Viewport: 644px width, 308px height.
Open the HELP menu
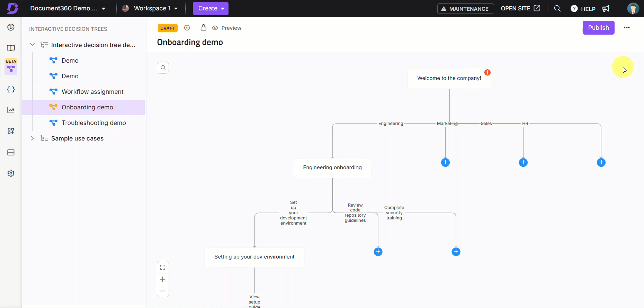[x=583, y=9]
